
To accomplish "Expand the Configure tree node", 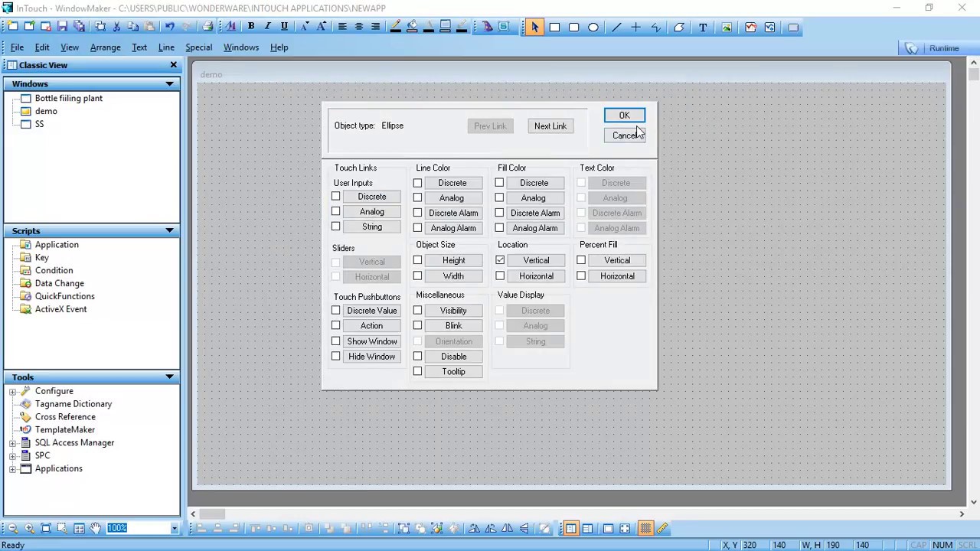I will tap(12, 391).
